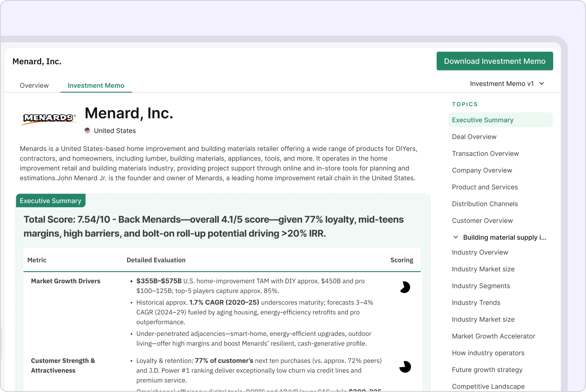586x392 pixels.
Task: Go to Customer Overview topic
Action: point(482,221)
